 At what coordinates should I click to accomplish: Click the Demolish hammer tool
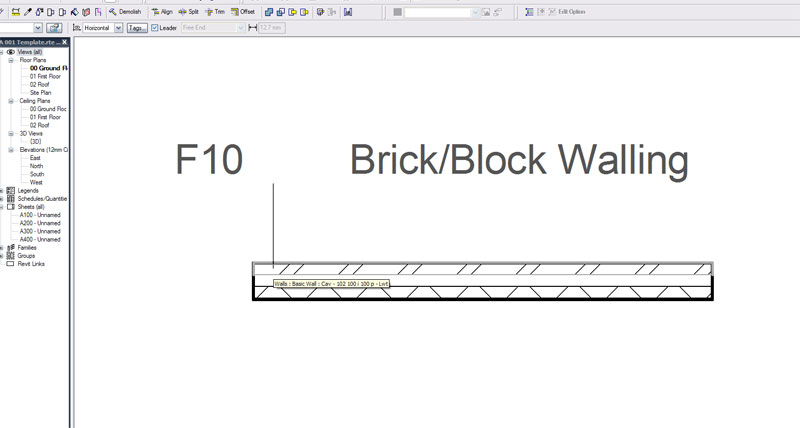pos(125,12)
